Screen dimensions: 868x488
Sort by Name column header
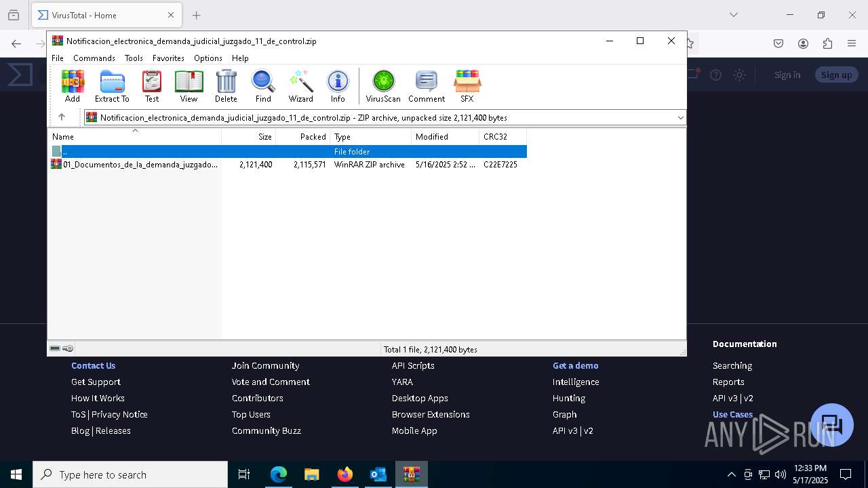click(135, 136)
